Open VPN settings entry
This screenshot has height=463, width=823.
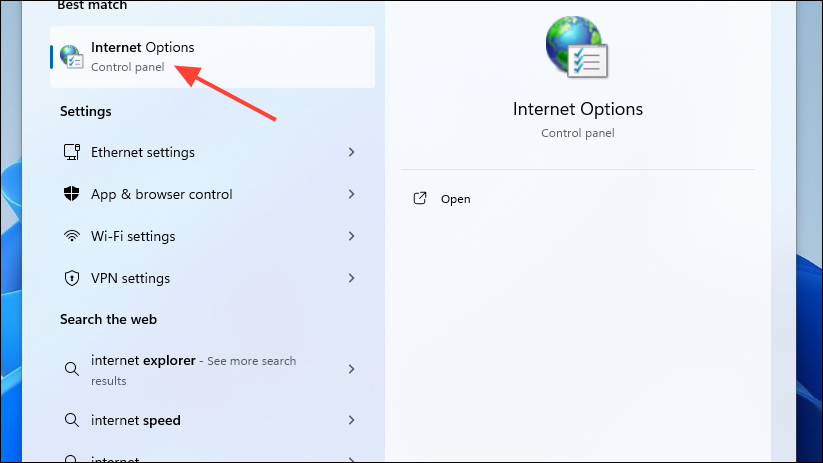coord(212,278)
